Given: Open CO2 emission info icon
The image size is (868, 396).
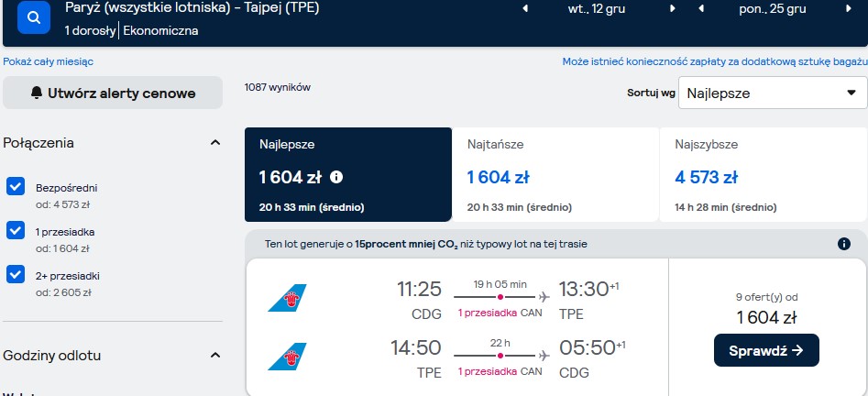Looking at the screenshot, I should click(x=843, y=244).
